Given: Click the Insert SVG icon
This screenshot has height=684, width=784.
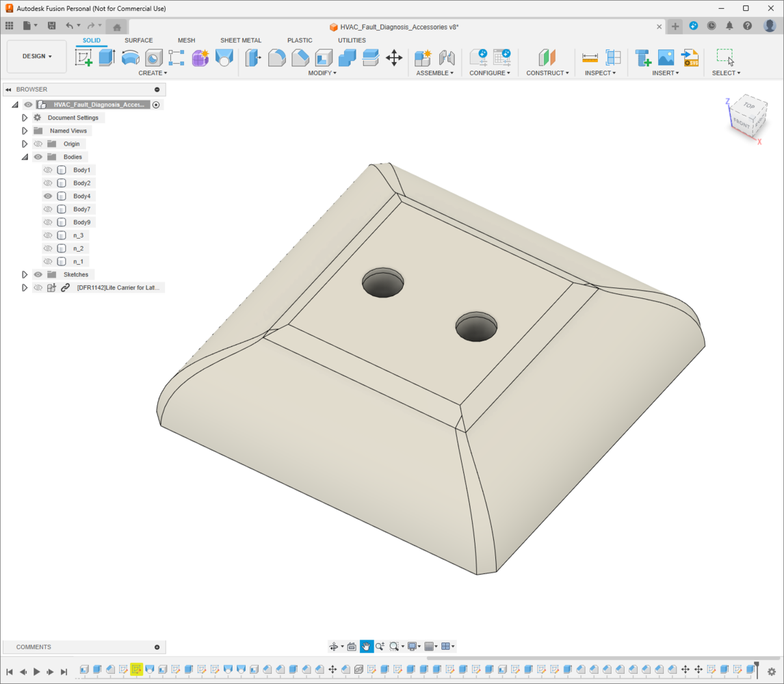Looking at the screenshot, I should [x=690, y=57].
